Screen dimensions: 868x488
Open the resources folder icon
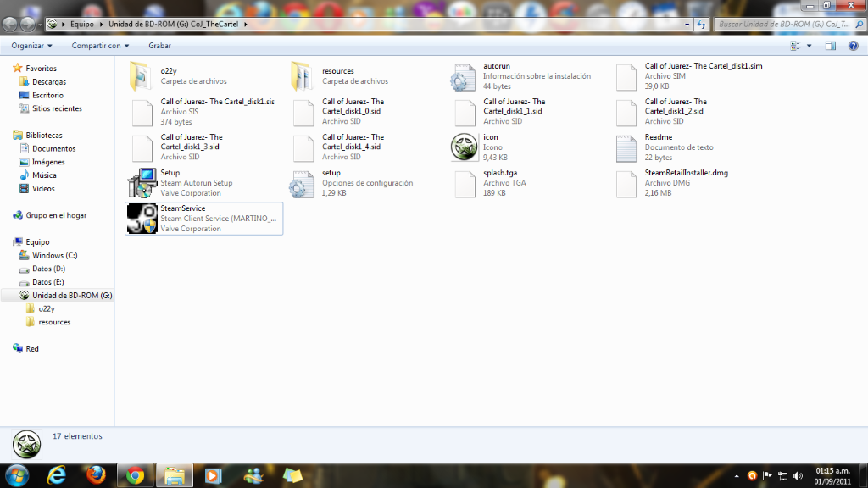303,76
